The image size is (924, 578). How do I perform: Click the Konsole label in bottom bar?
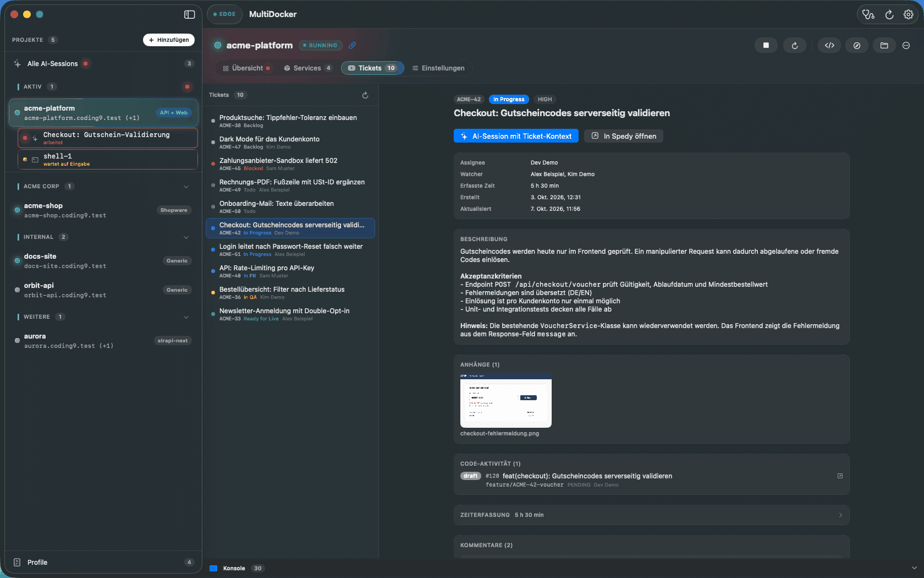point(234,568)
